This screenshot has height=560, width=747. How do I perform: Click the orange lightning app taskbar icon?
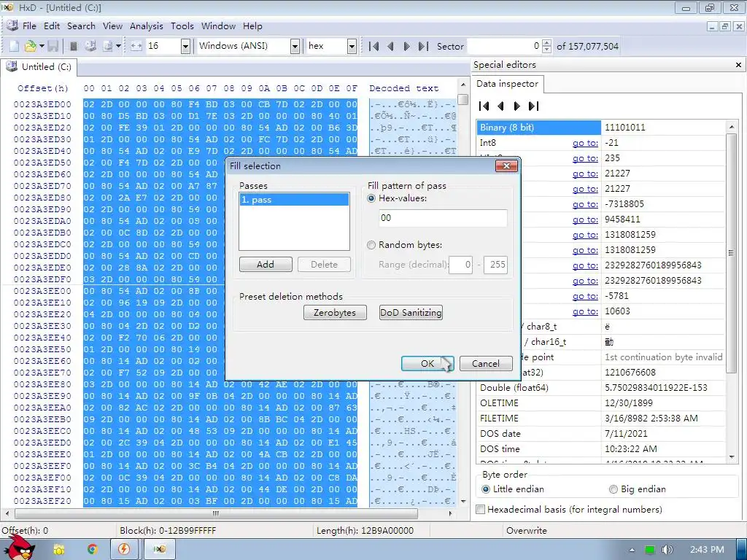[x=124, y=549]
